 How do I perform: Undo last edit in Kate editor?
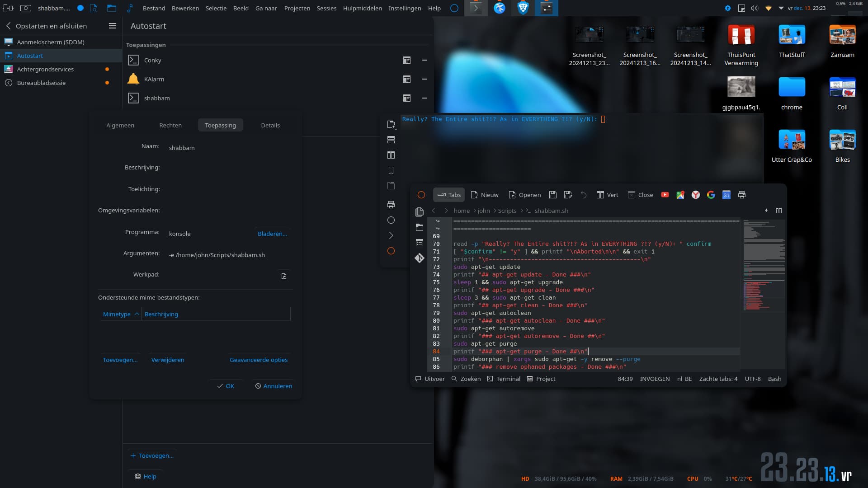[x=584, y=195]
